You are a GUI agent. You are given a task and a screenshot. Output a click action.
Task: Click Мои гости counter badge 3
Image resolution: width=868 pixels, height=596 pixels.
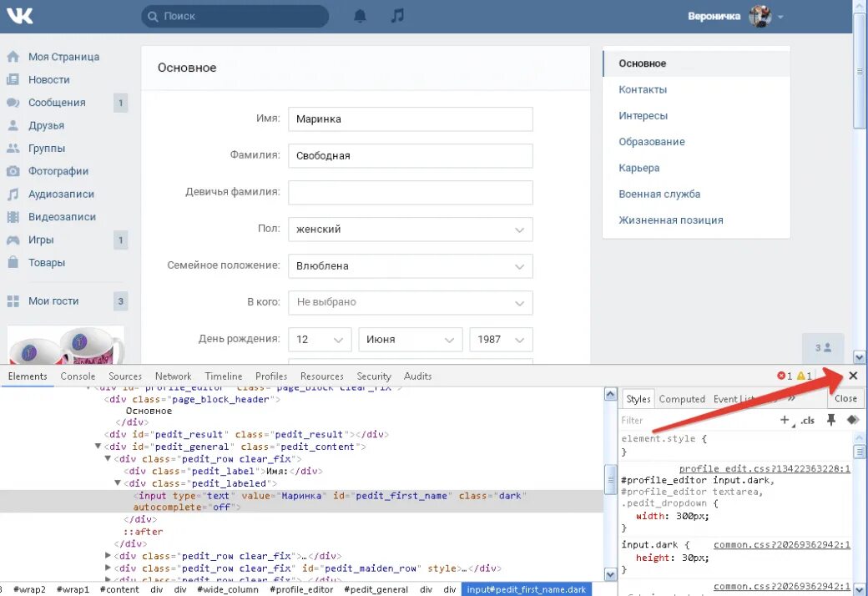pos(121,301)
